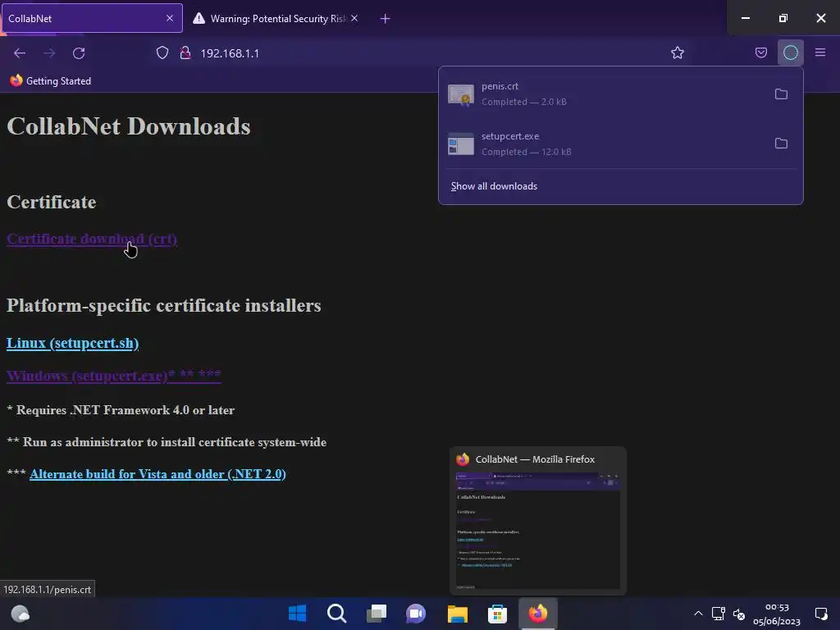
Task: Click Show all downloads
Action: point(494,186)
